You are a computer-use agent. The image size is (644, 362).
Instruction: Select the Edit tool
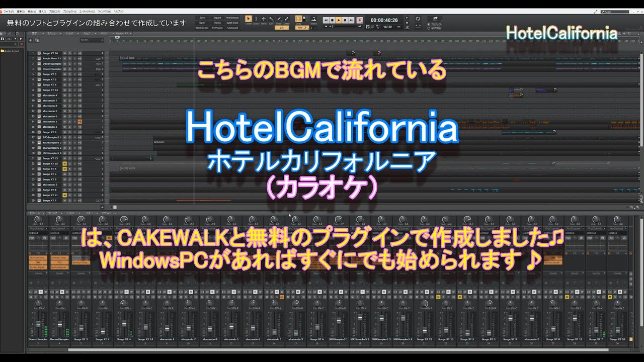271,19
